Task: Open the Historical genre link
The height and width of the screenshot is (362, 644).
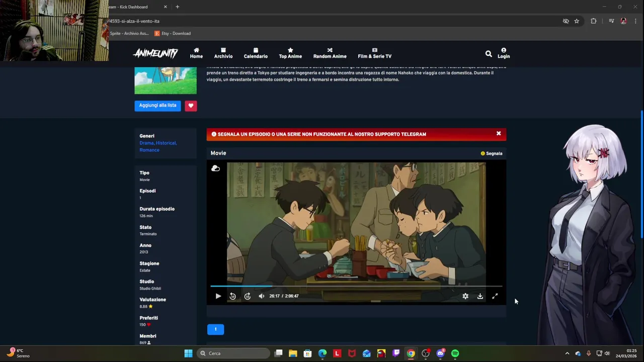Action: pos(166,143)
